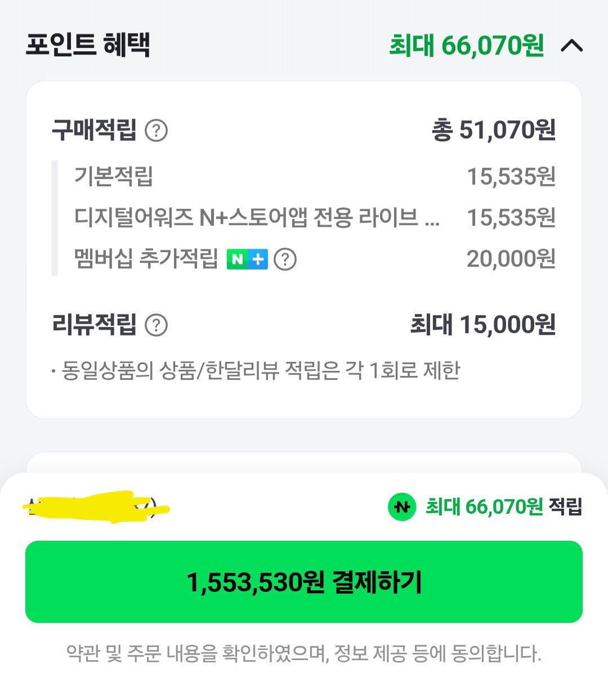
Task: Tap the 리뷰적립 label
Action: pyautogui.click(x=94, y=325)
